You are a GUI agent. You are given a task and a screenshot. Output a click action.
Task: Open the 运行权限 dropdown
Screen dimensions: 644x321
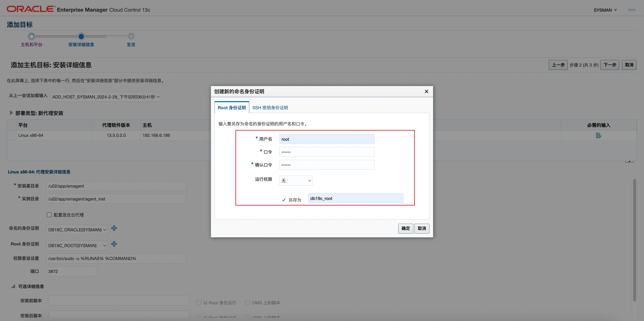click(296, 181)
